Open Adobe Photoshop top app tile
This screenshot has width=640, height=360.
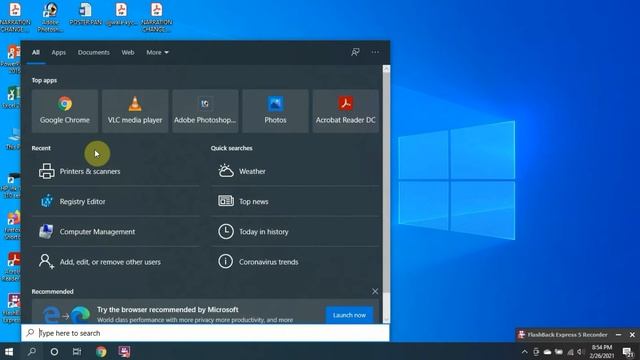[205, 111]
